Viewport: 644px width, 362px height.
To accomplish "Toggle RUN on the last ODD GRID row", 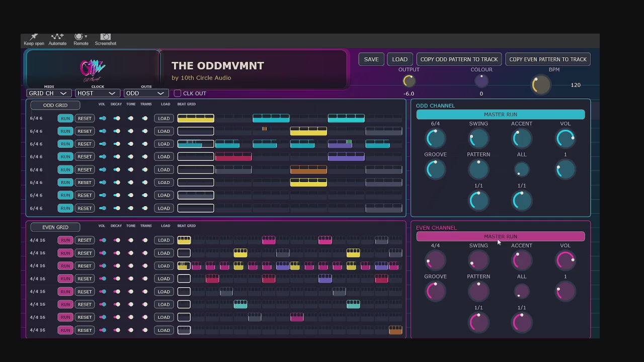I will [65, 208].
